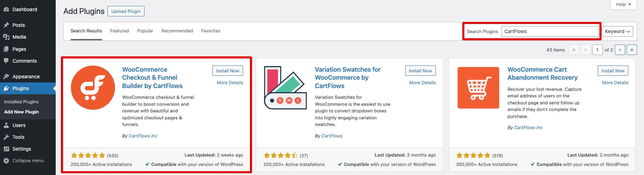Click the Settings sliders icon
644x175 pixels.
tap(6, 149)
